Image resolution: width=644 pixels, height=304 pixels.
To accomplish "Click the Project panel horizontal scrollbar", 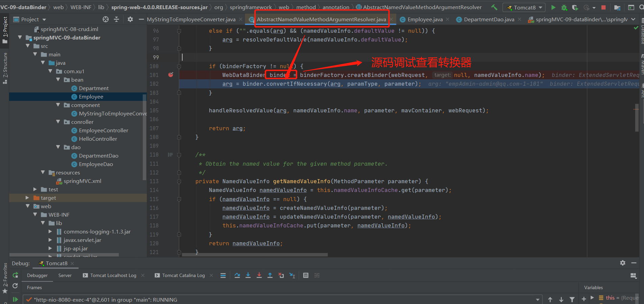I will coord(64,255).
